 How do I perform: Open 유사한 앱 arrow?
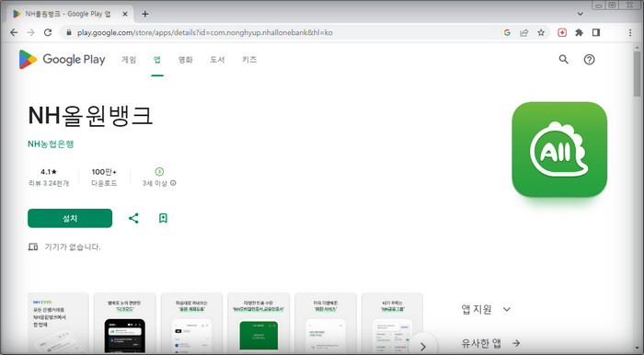click(516, 343)
